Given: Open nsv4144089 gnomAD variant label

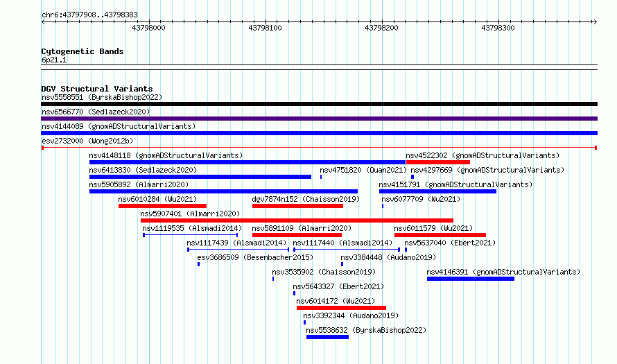Looking at the screenshot, I should pos(119,126).
